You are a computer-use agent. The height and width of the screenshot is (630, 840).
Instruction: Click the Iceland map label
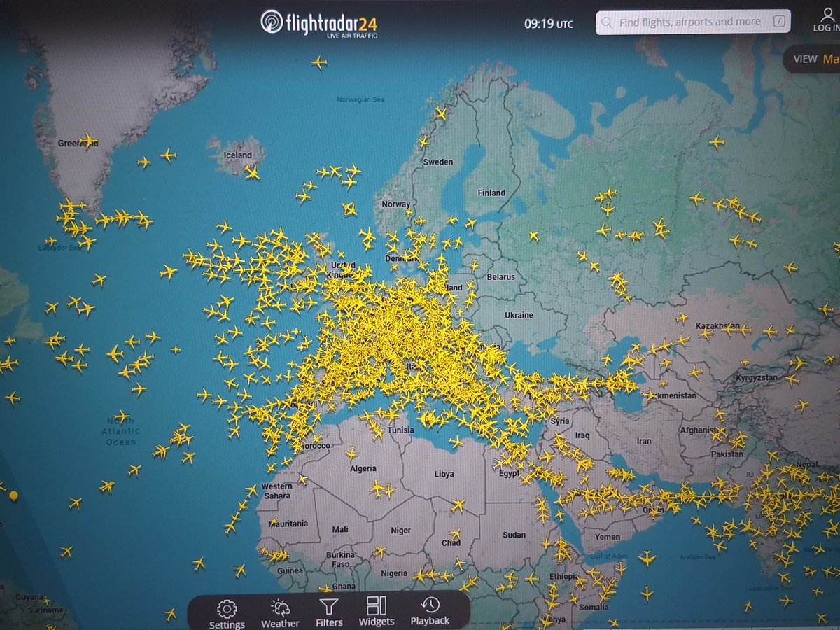(x=237, y=155)
